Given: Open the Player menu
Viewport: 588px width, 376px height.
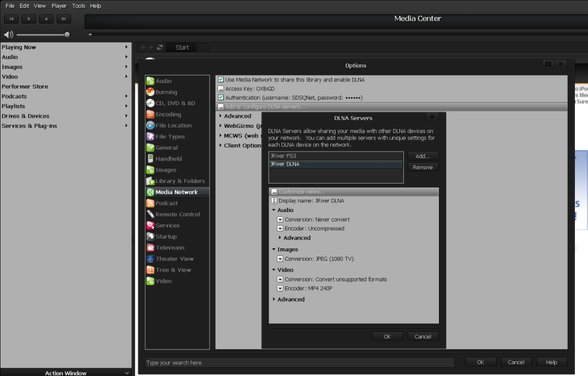Looking at the screenshot, I should [x=59, y=5].
